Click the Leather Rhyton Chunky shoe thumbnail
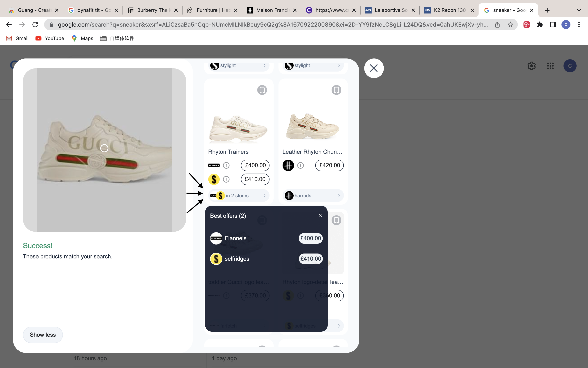The image size is (588, 368). pyautogui.click(x=313, y=126)
